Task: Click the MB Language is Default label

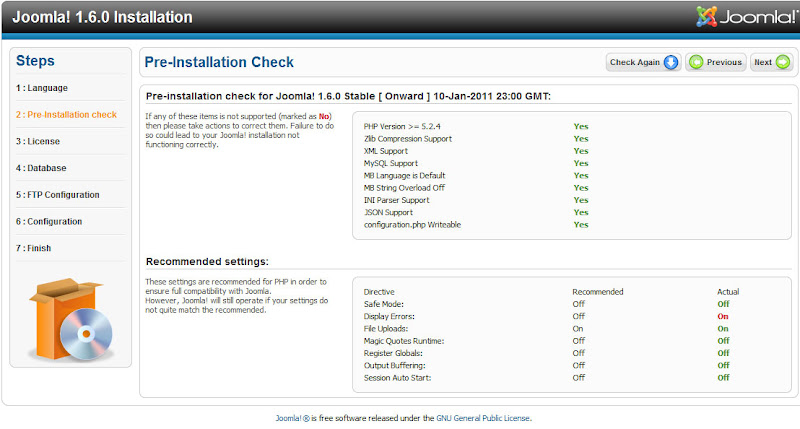Action: [405, 175]
